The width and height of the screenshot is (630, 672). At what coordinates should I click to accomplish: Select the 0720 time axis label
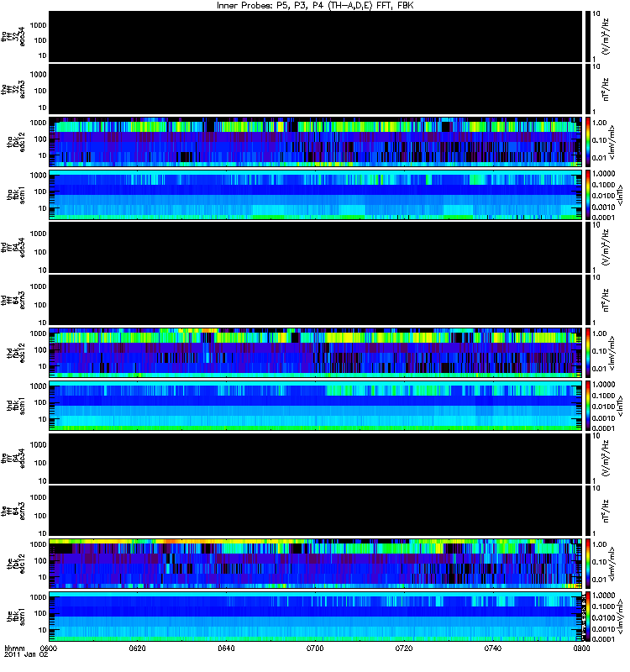point(404,648)
